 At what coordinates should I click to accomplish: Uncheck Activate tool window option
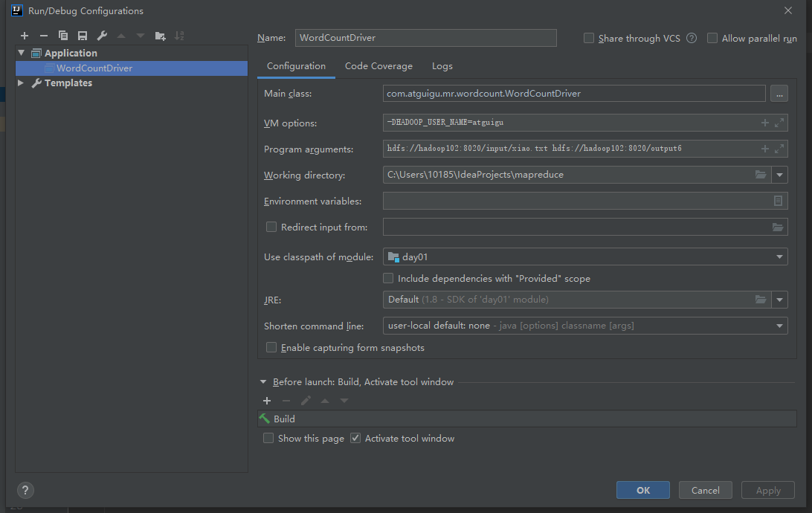coord(355,438)
